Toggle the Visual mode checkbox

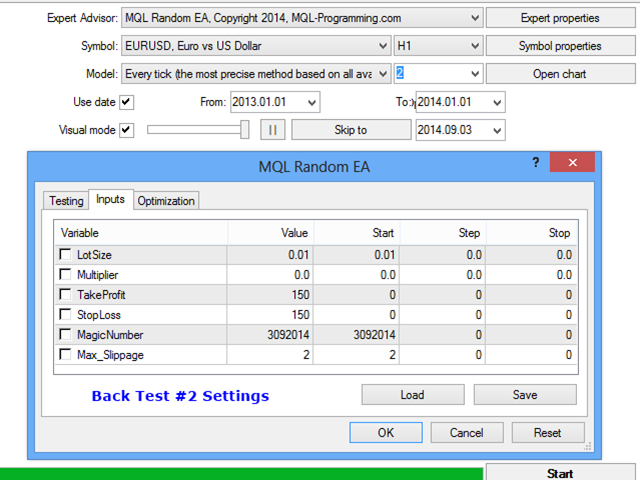click(x=126, y=130)
